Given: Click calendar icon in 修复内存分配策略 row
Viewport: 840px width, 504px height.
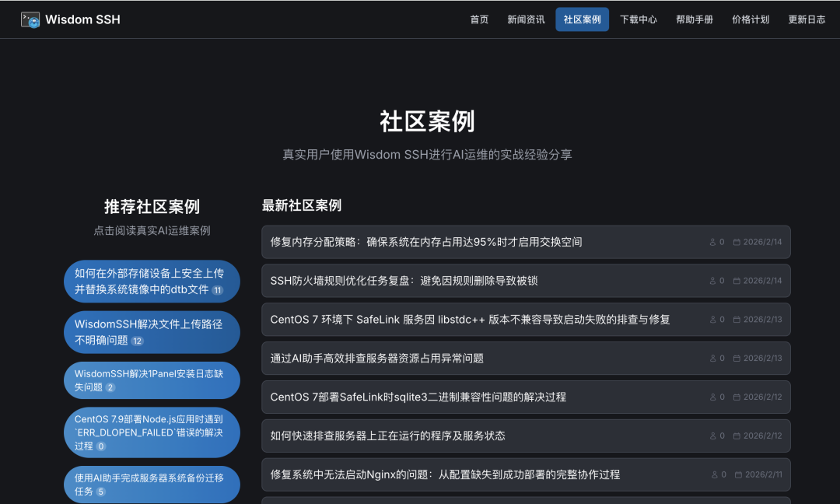Looking at the screenshot, I should pyautogui.click(x=737, y=242).
